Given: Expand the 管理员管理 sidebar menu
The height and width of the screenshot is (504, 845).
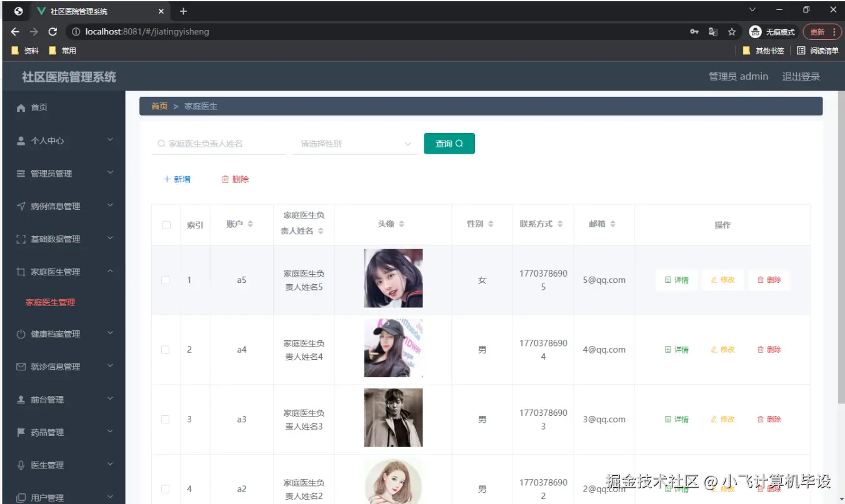Looking at the screenshot, I should 110,172.
